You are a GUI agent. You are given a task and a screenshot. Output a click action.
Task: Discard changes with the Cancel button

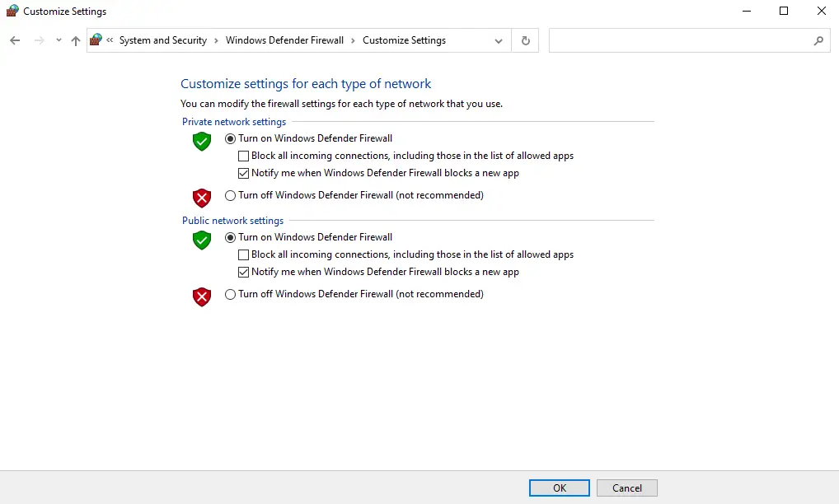[627, 488]
